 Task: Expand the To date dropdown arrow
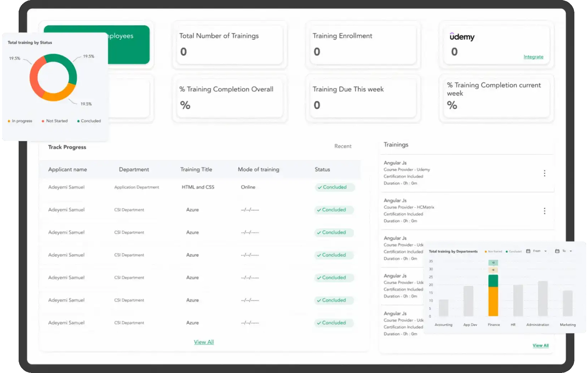[571, 251]
